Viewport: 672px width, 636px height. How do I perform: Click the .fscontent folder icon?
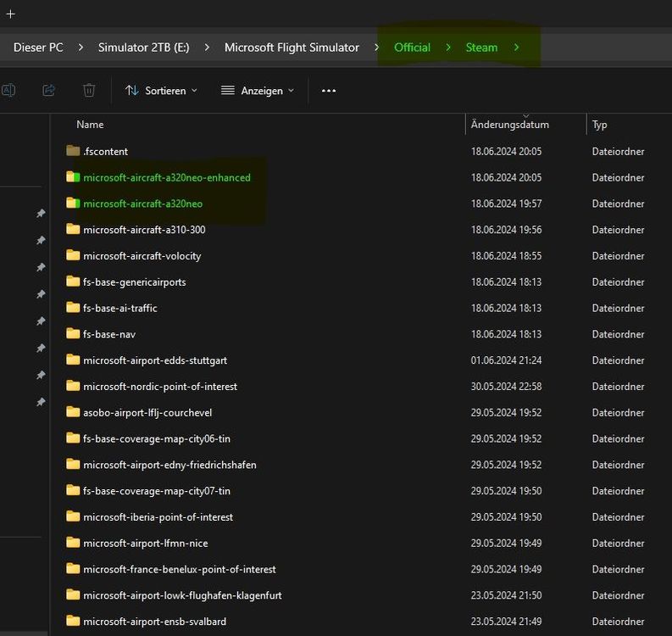pyautogui.click(x=73, y=151)
